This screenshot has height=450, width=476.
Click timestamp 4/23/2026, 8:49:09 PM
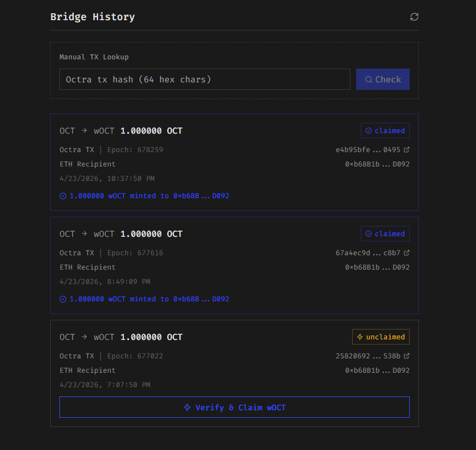[105, 282]
